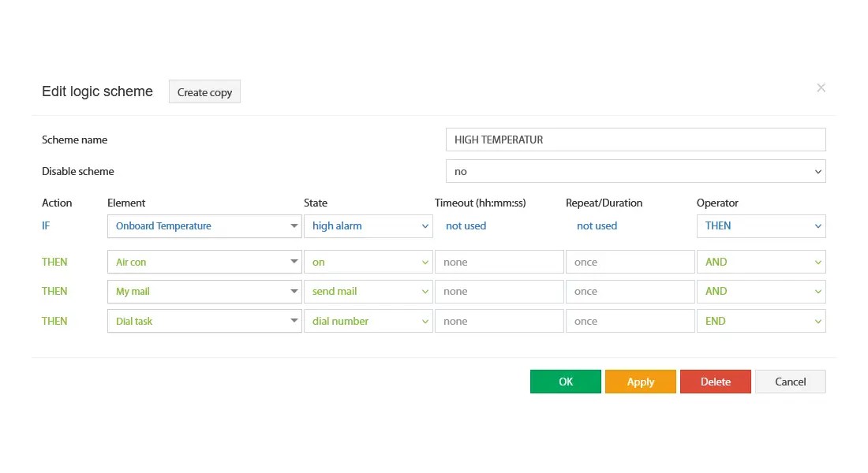Expand the dial number state dropdown
Image resolution: width=868 pixels, height=473 pixels.
click(x=369, y=321)
